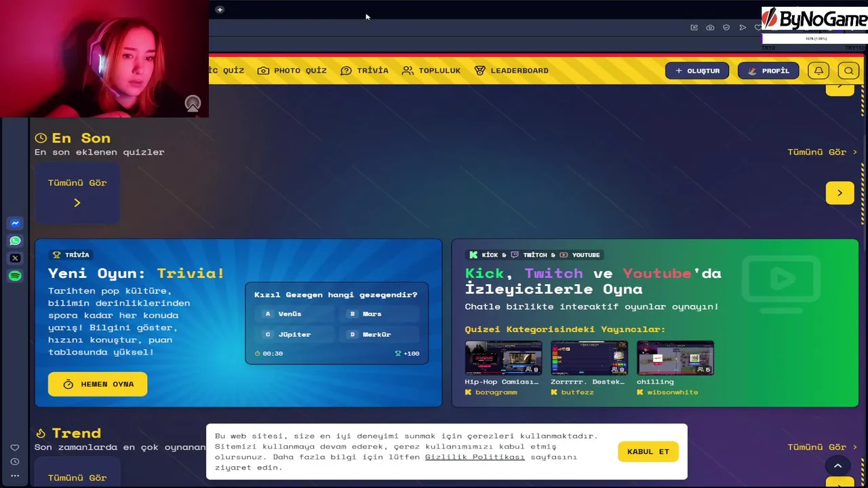Viewport: 868px width, 488px height.
Task: Open boragramm's stream thumbnail
Action: (503, 358)
